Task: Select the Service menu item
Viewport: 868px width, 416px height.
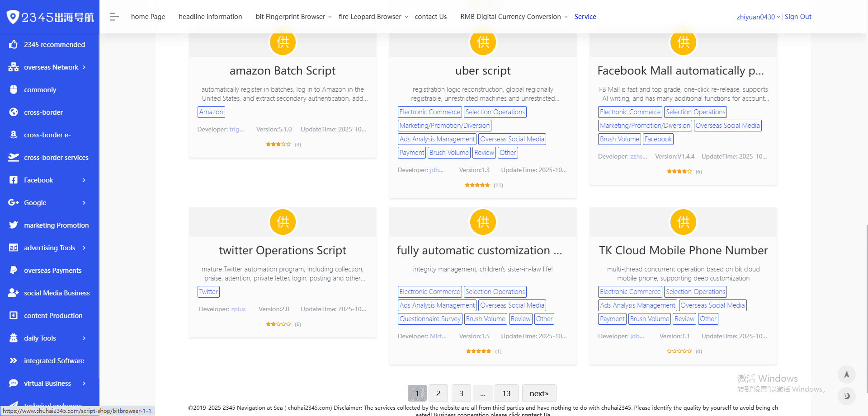Action: 585,17
